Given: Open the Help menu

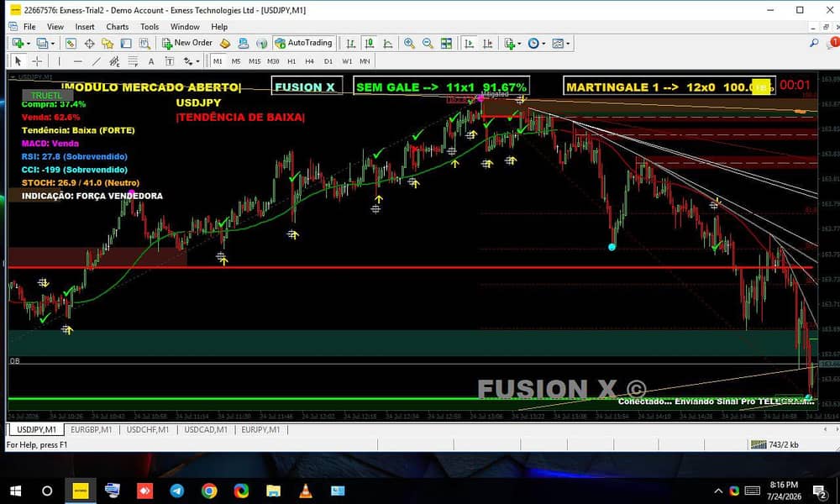Looking at the screenshot, I should 219,27.
